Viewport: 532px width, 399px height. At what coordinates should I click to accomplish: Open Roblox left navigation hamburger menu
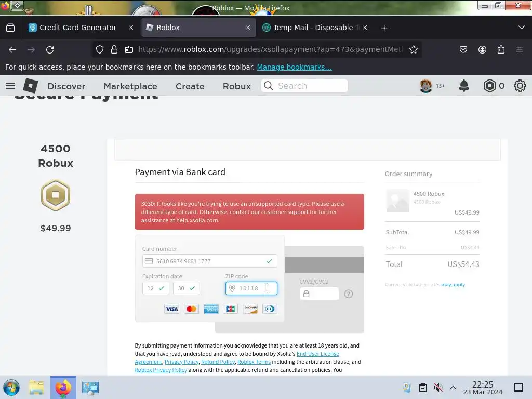[x=10, y=86]
